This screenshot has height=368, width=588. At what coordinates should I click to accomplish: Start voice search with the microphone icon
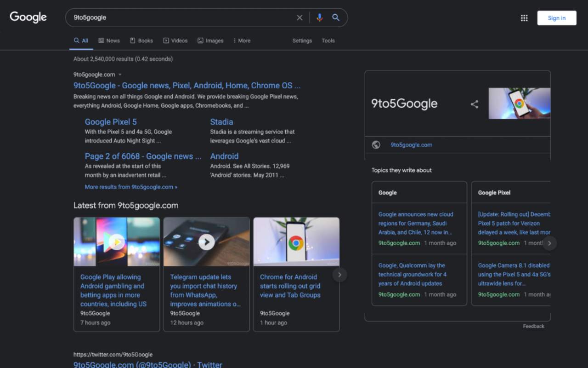(x=320, y=17)
